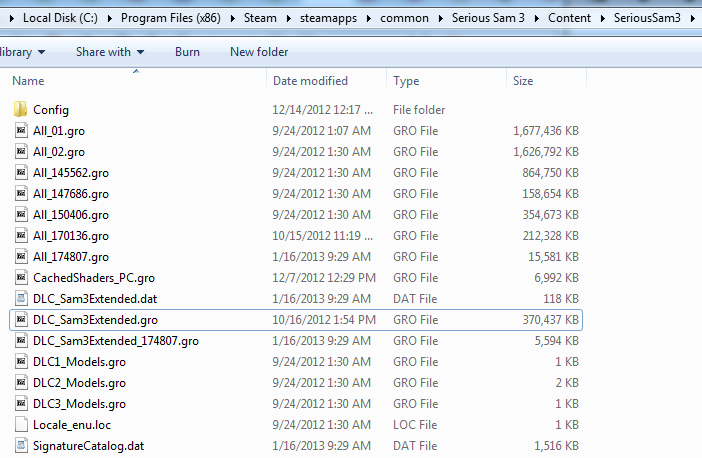Select the DLC_Sam3Extended_174807.gro file
The image size is (702, 458).
[115, 341]
